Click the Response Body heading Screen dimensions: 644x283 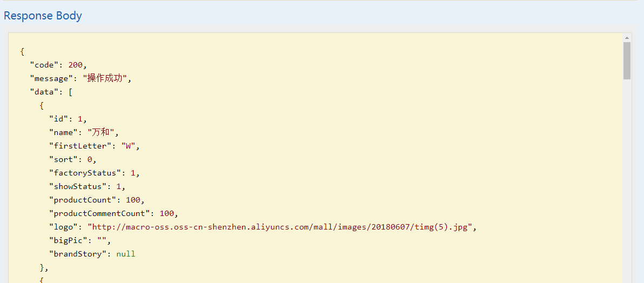tap(43, 16)
